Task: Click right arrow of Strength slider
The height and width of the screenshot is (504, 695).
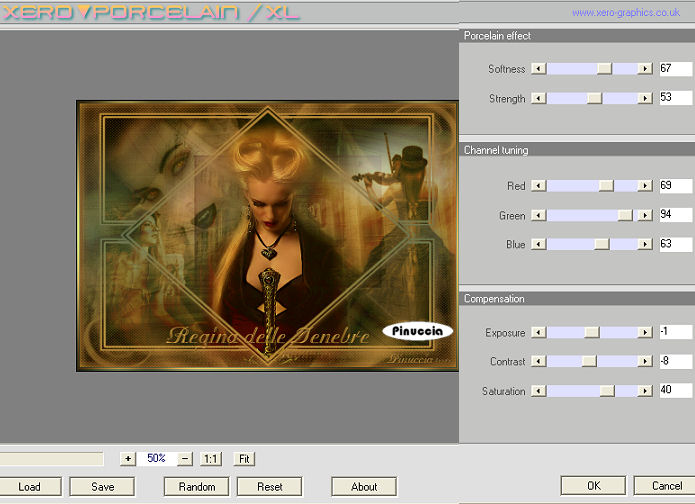Action: (x=645, y=99)
